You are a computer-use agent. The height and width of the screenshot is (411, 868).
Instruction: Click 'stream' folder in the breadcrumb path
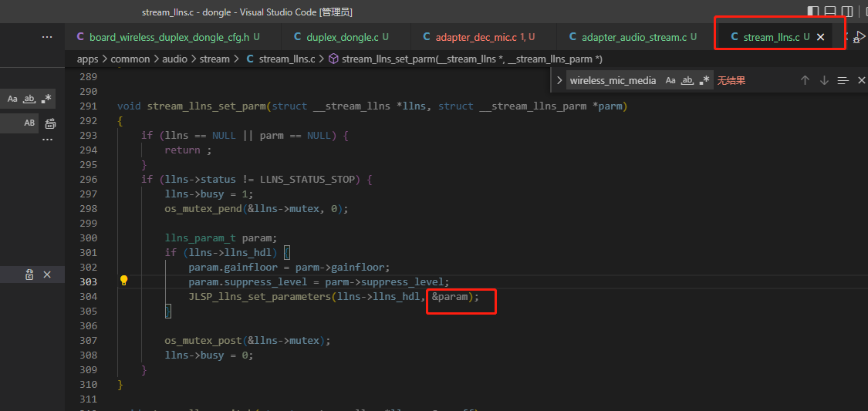[214, 59]
